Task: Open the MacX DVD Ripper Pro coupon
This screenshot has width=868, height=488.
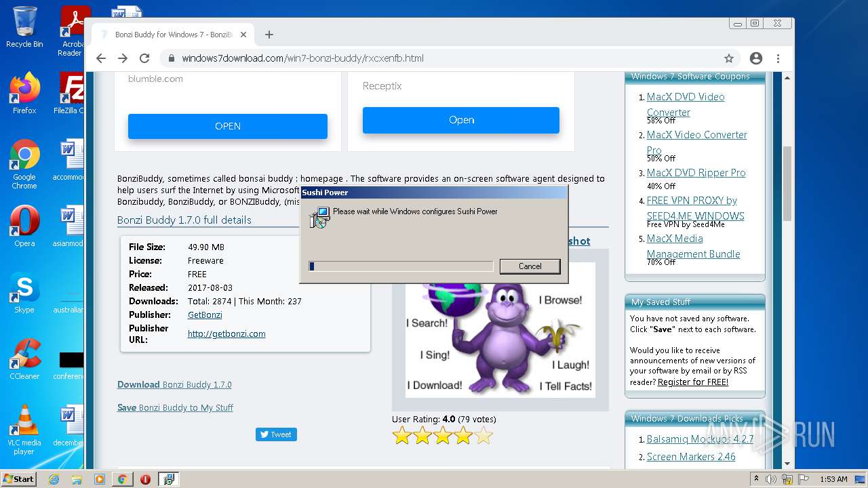Action: click(696, 173)
